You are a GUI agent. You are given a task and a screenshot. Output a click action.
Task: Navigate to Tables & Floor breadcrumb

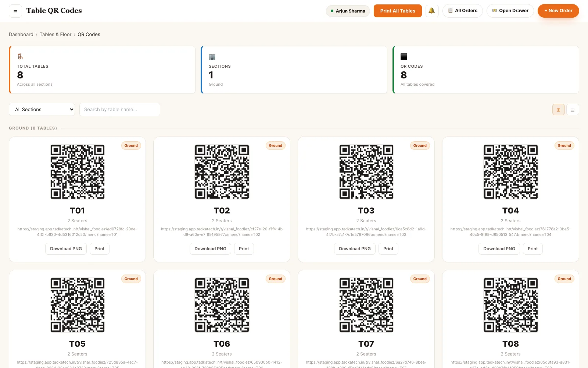(x=55, y=34)
